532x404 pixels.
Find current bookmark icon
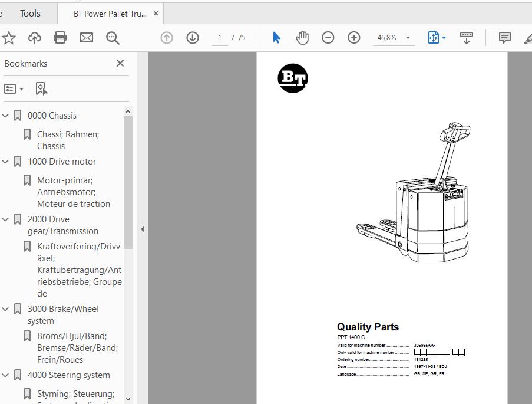tap(41, 89)
